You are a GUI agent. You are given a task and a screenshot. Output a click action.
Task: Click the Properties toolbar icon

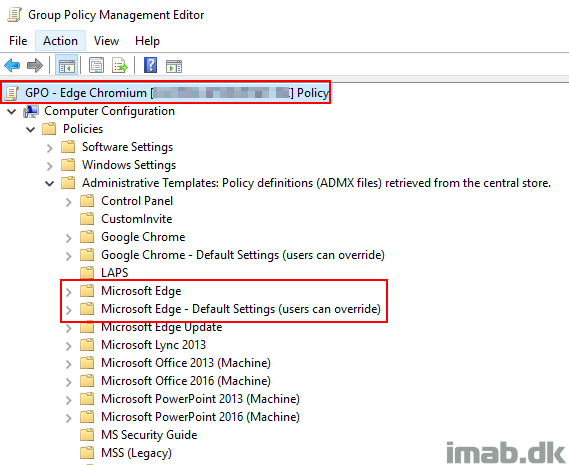coord(96,66)
